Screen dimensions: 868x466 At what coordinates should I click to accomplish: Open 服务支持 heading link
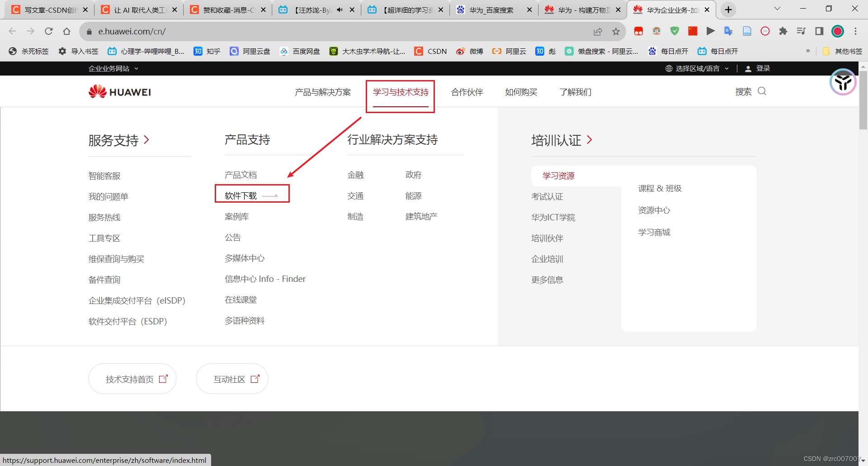tap(119, 140)
